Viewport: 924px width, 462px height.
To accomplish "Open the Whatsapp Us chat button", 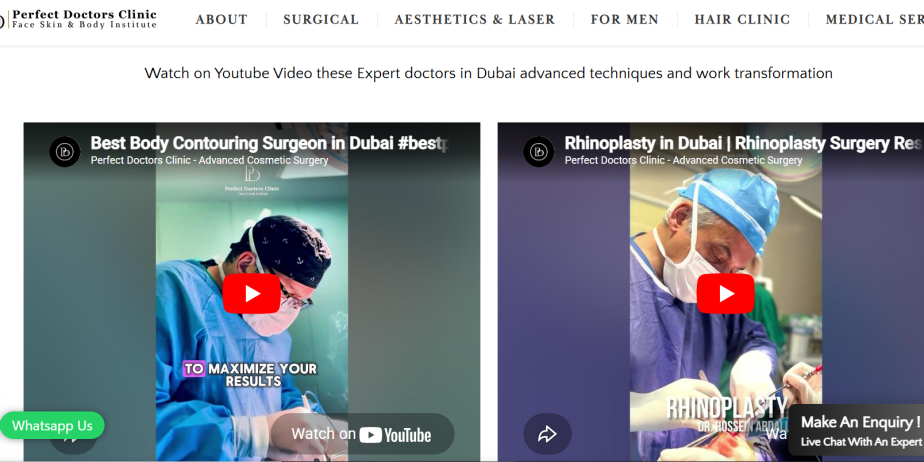I will pos(52,425).
